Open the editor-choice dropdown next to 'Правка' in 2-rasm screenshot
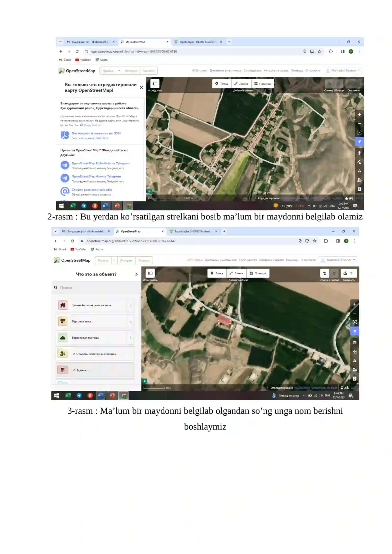 click(x=119, y=71)
